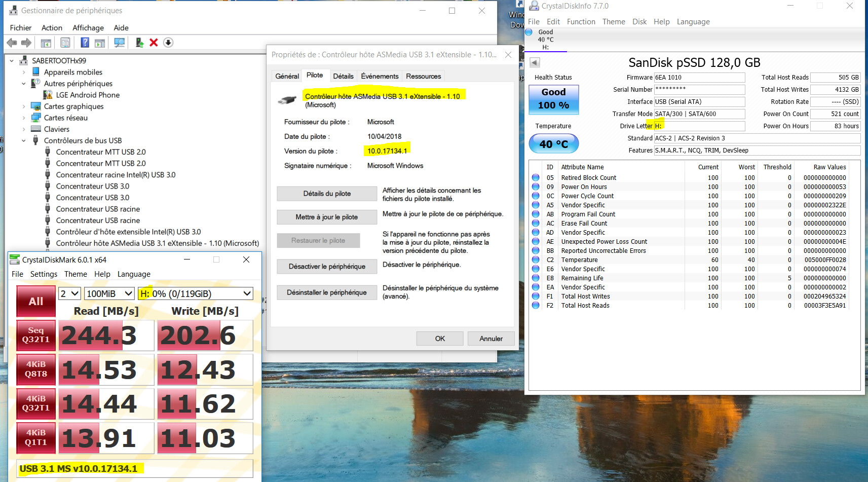The height and width of the screenshot is (482, 868).
Task: Collapse Autres périphériques category
Action: pos(24,84)
